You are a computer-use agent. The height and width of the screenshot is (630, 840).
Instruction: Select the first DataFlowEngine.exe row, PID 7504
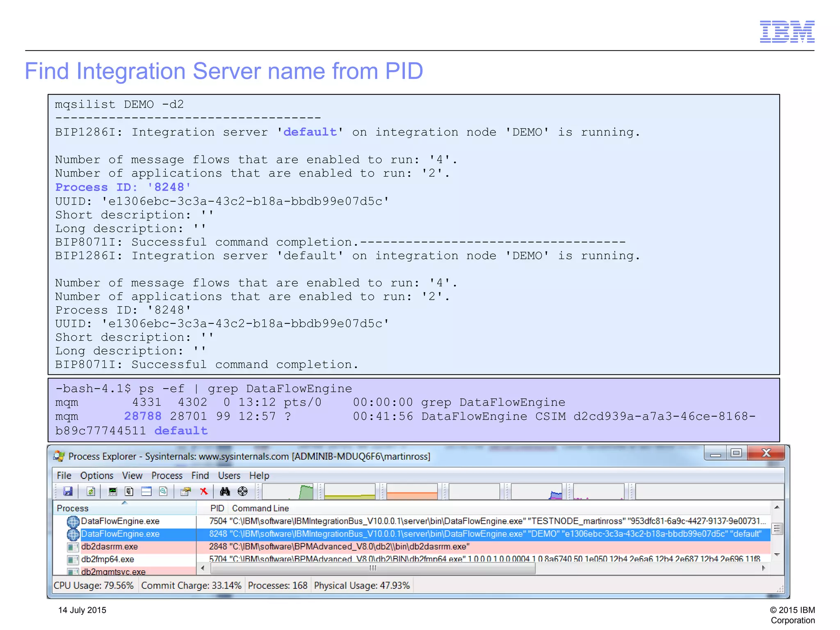point(412,521)
